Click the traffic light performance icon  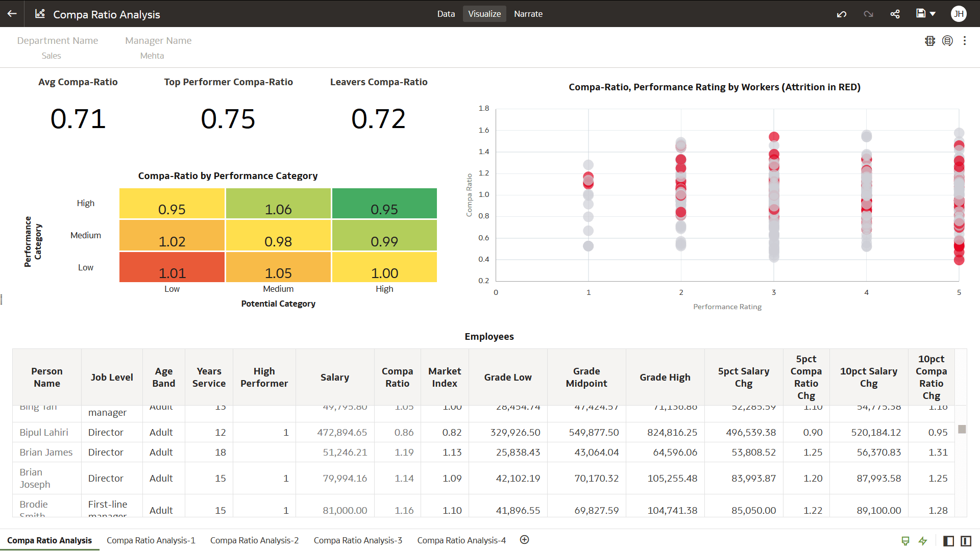[930, 41]
